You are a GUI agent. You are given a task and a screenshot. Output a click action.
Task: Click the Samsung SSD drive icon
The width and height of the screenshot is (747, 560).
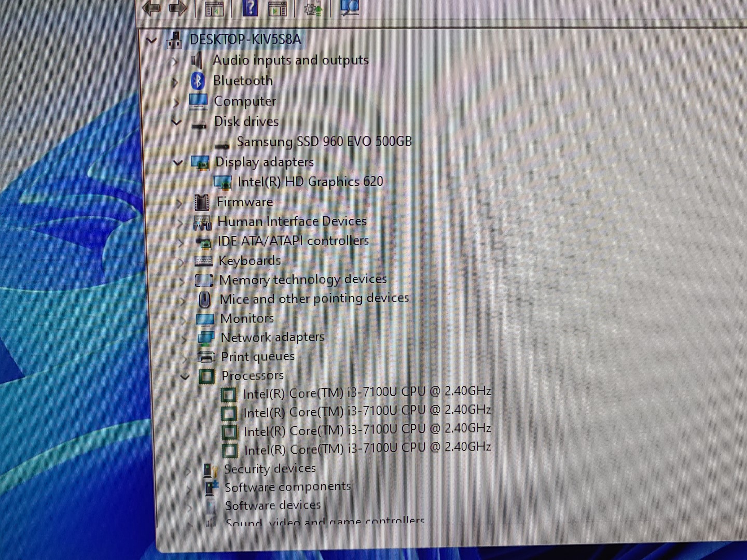[222, 145]
